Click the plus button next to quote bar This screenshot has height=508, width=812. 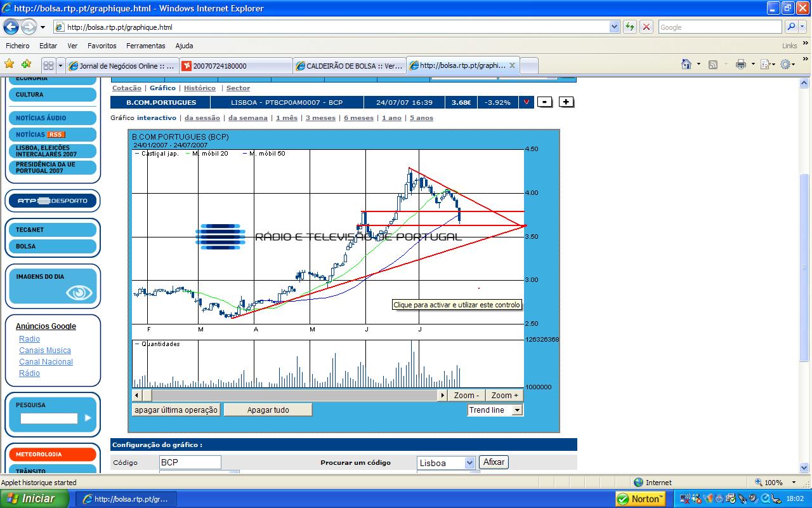pos(566,102)
